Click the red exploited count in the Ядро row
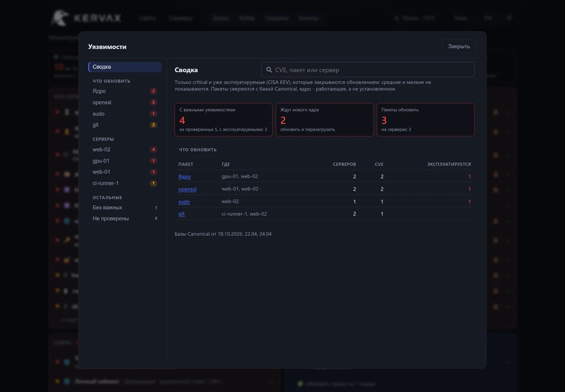The height and width of the screenshot is (392, 565). click(x=469, y=176)
